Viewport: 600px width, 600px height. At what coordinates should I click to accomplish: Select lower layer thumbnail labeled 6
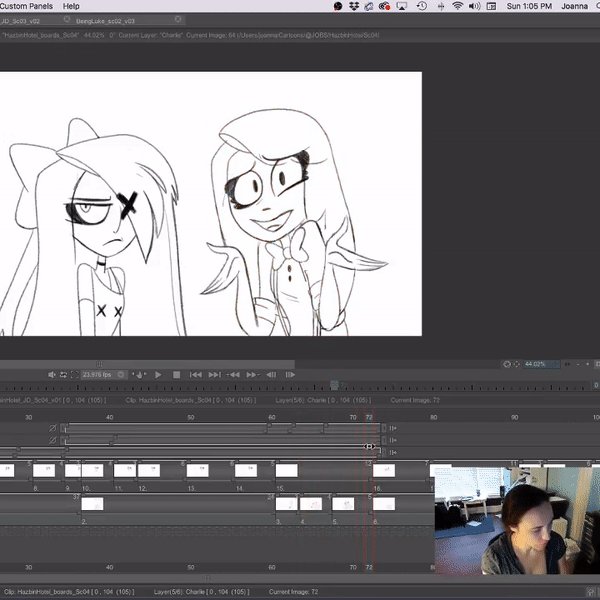[x=384, y=504]
